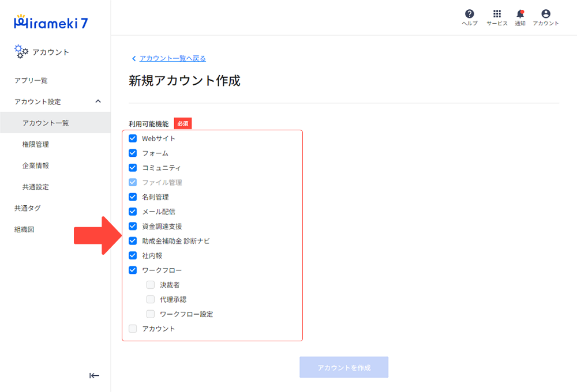This screenshot has height=392, width=577.
Task: Enable the アカウント feature checkbox
Action: coord(133,328)
